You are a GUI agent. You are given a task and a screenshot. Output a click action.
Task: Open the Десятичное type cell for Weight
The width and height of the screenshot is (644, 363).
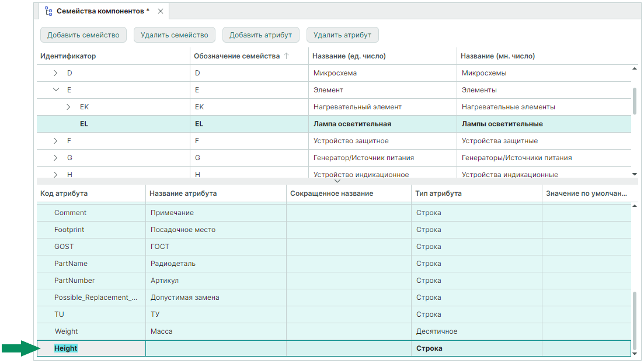click(x=476, y=331)
